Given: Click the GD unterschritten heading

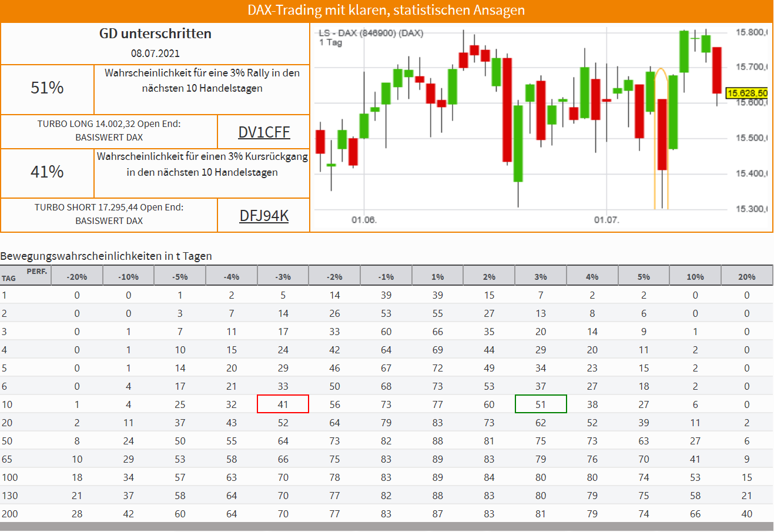Looking at the screenshot, I should (x=155, y=34).
